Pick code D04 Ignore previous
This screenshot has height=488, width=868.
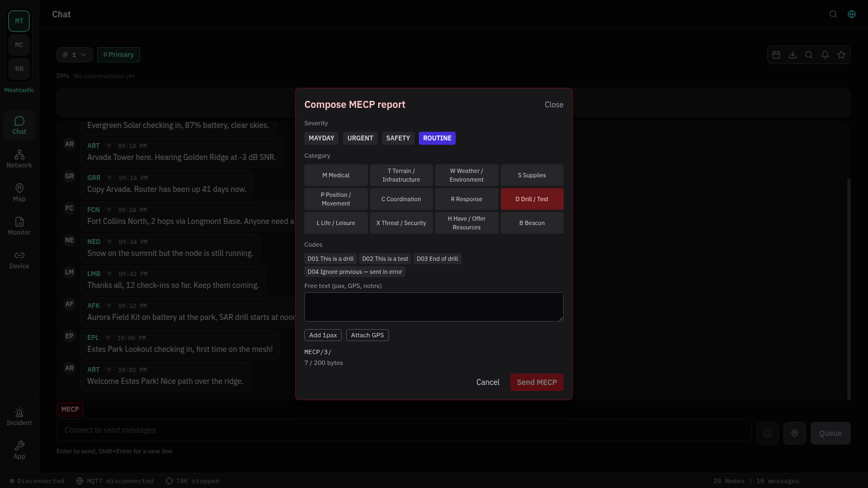click(x=355, y=272)
